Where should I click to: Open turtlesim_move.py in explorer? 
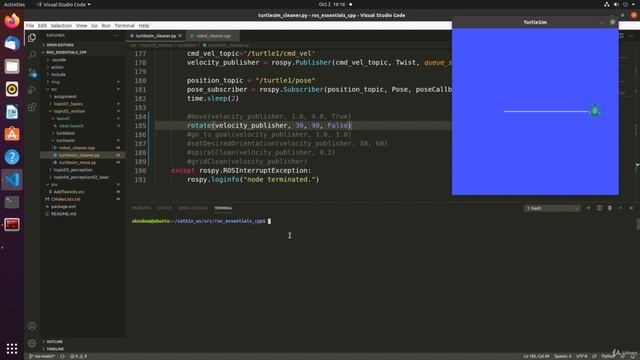point(77,162)
